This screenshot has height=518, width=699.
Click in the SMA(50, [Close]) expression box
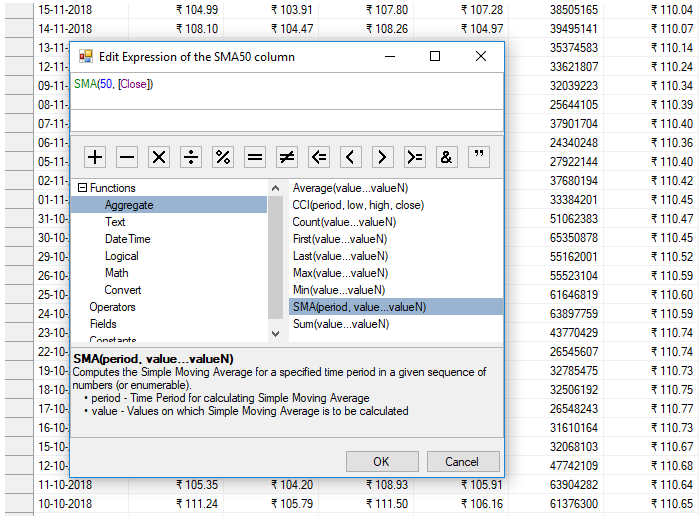287,91
